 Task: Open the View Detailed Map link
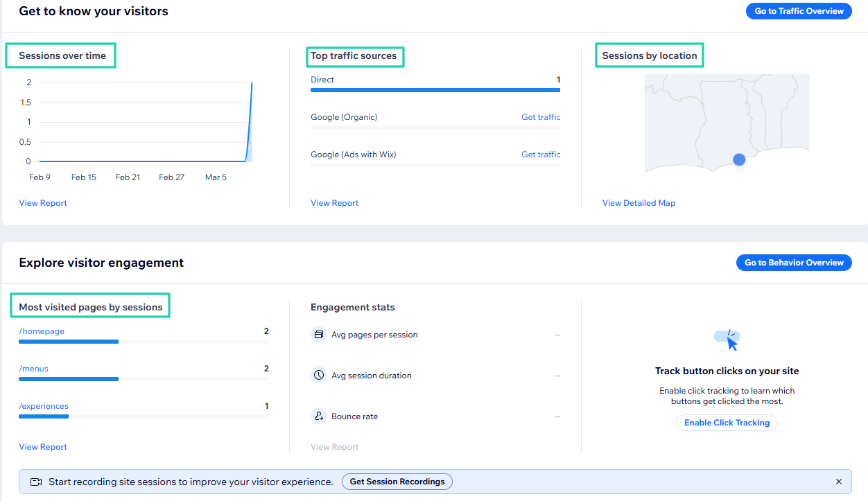(x=639, y=203)
